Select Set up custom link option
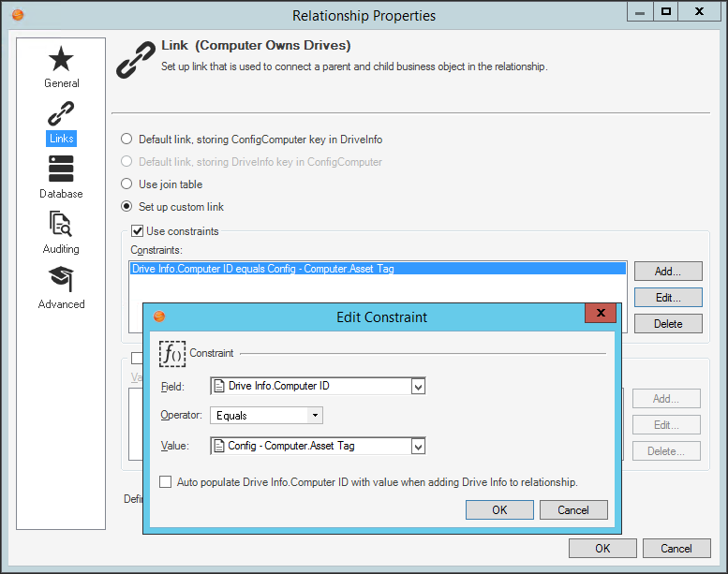 pyautogui.click(x=126, y=206)
